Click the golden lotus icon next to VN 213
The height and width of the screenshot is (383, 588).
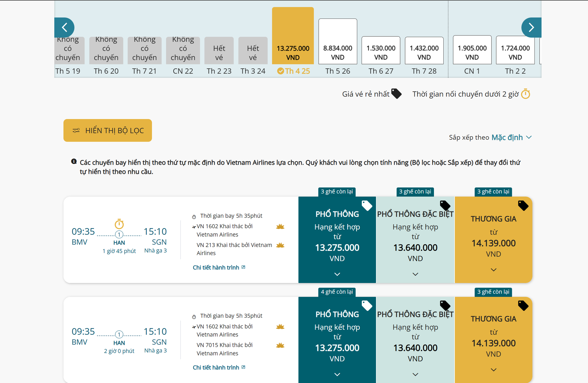click(x=280, y=245)
